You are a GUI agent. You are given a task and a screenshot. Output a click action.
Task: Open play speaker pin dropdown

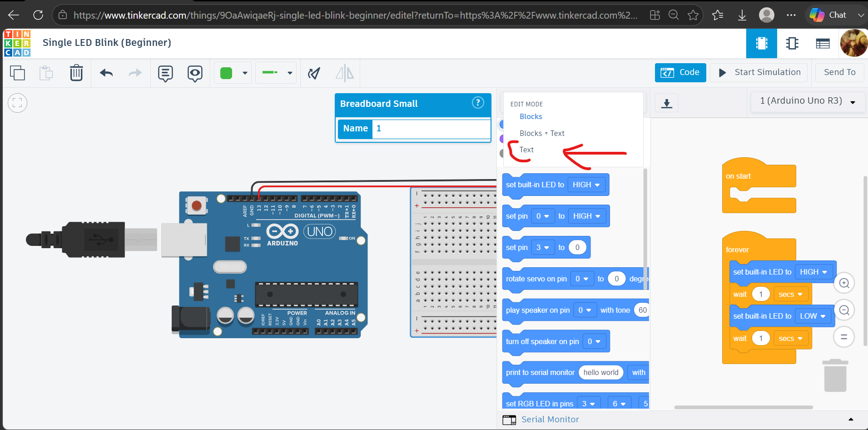pyautogui.click(x=585, y=310)
